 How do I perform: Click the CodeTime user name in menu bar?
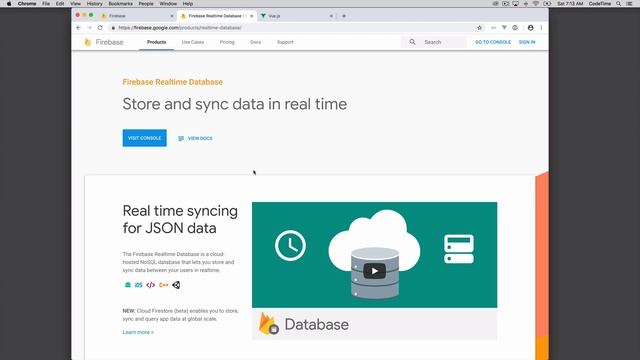[x=600, y=4]
